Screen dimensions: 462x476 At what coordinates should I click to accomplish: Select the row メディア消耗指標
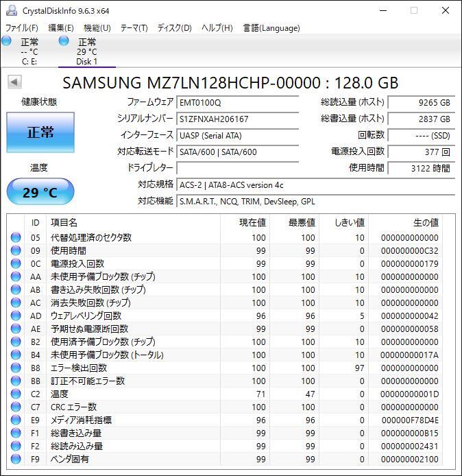tap(225, 420)
